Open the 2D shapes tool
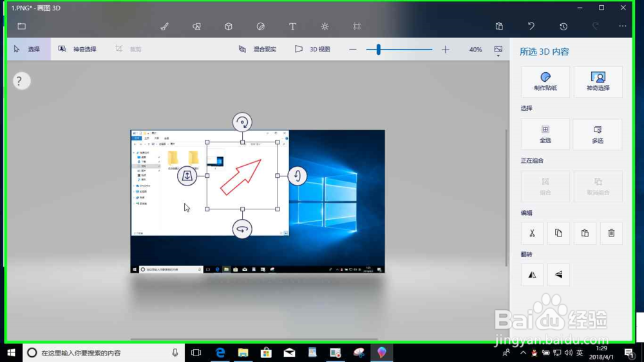Image resolution: width=644 pixels, height=362 pixels. (196, 26)
